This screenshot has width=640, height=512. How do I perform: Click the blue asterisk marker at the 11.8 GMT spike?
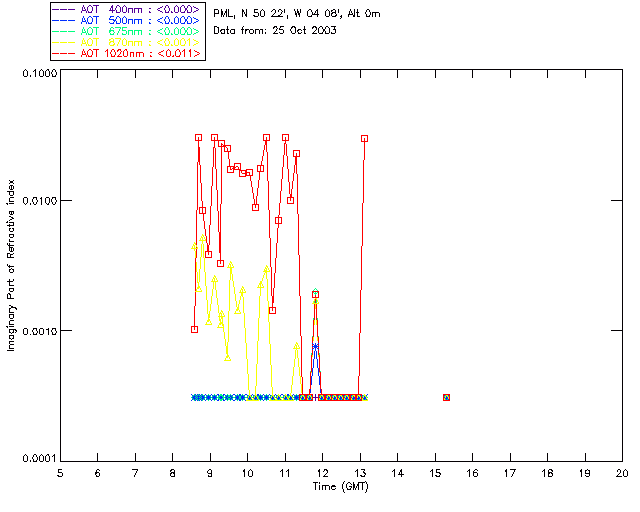click(315, 346)
